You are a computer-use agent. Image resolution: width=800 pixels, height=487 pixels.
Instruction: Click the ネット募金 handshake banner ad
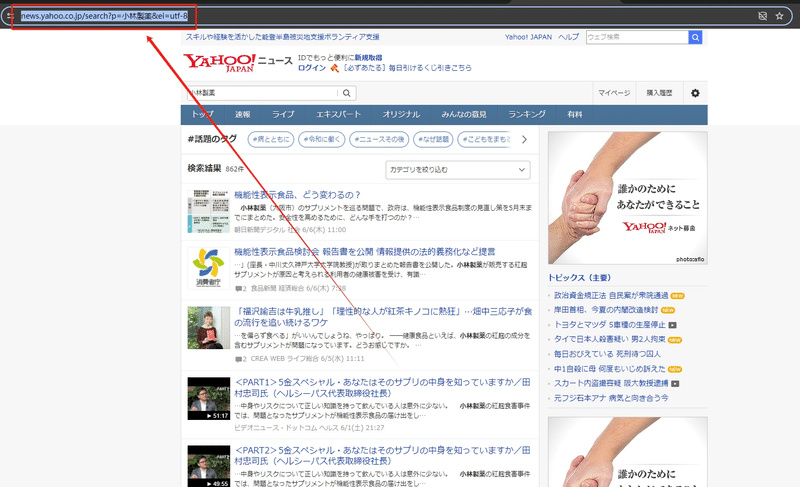[x=628, y=198]
